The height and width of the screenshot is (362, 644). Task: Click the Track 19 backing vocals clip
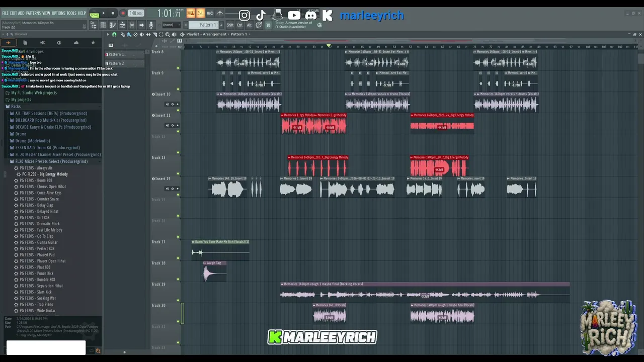tap(425, 292)
